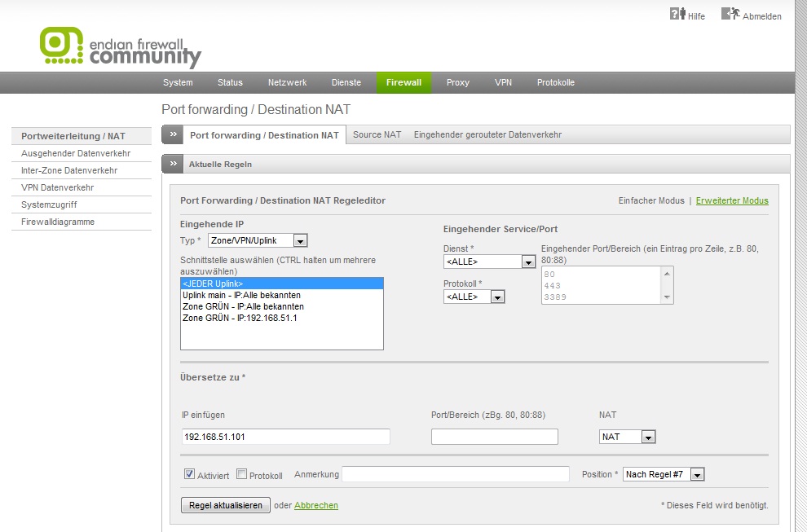Image resolution: width=807 pixels, height=532 pixels.
Task: Open the Protokoll dropdown showing ALLE
Action: (474, 297)
